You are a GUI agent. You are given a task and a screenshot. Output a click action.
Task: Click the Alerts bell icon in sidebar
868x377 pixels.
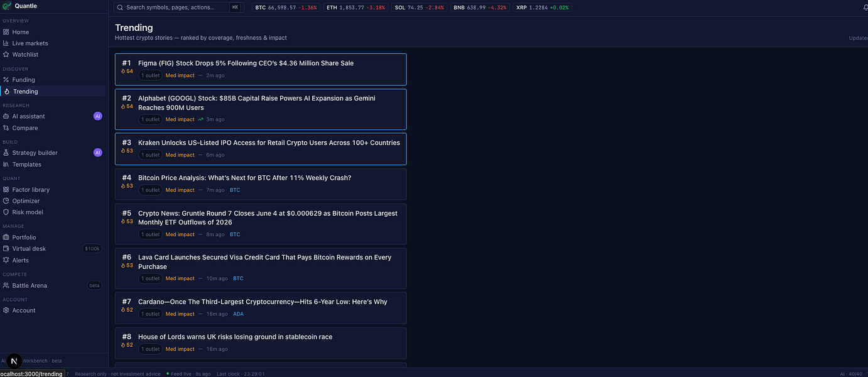(6, 260)
